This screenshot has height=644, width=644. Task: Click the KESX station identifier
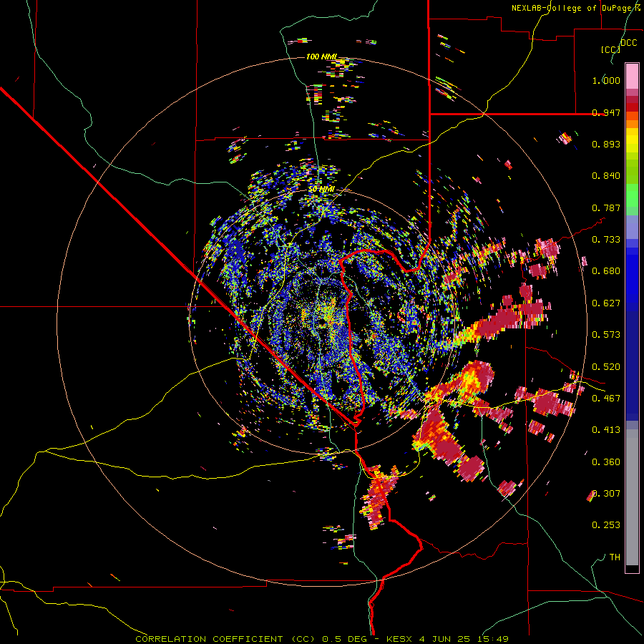401,639
